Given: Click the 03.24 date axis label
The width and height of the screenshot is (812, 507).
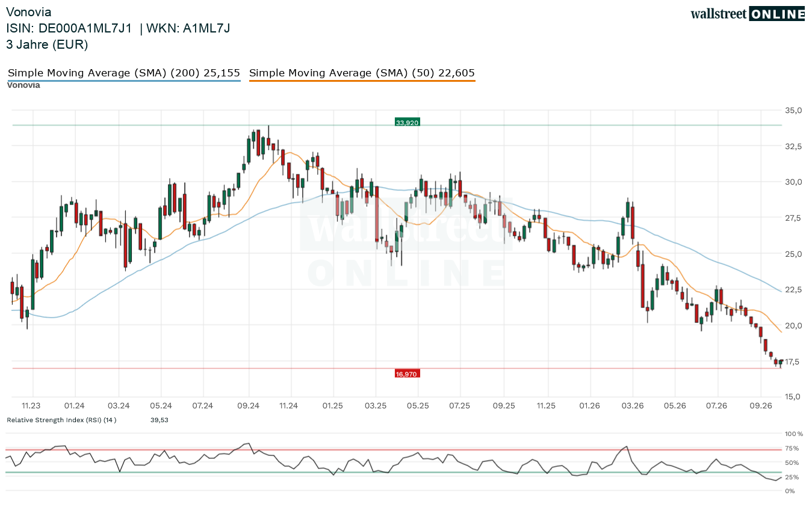Looking at the screenshot, I should coord(119,405).
